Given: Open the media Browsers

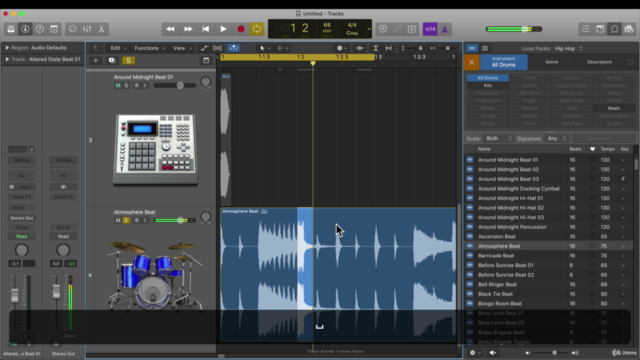Looking at the screenshot, I should (629, 29).
